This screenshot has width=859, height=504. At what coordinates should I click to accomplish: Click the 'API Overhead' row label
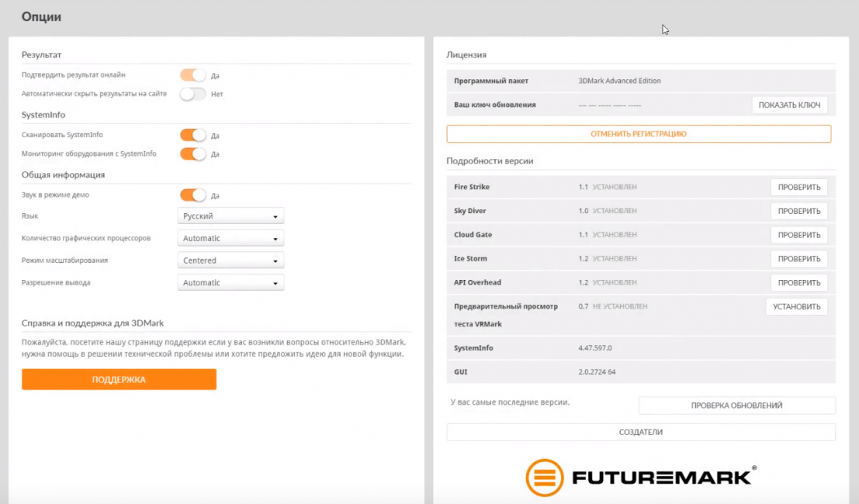tap(478, 282)
